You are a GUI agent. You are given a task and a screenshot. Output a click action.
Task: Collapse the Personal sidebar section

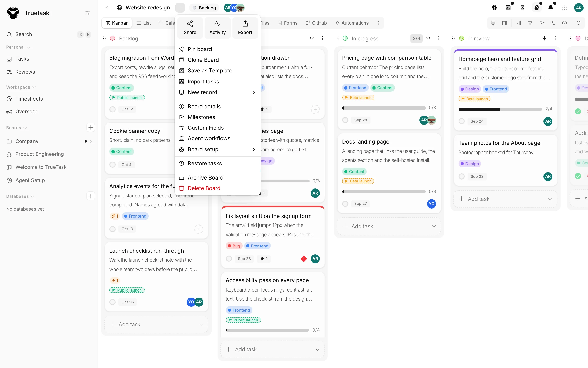18,47
